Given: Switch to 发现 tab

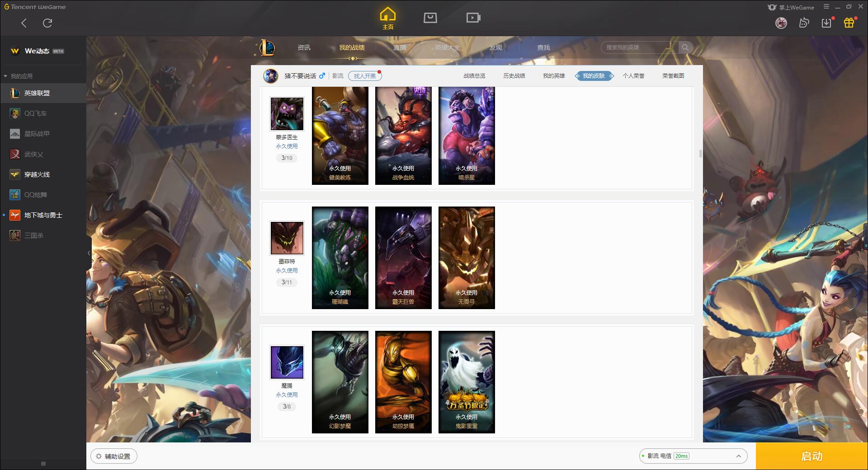Looking at the screenshot, I should click(x=495, y=47).
